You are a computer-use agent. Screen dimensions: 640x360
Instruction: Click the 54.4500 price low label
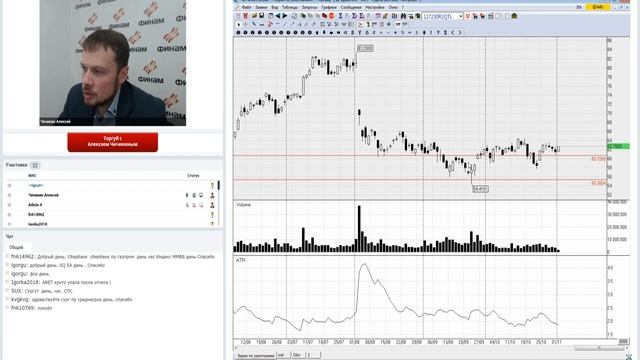click(480, 189)
